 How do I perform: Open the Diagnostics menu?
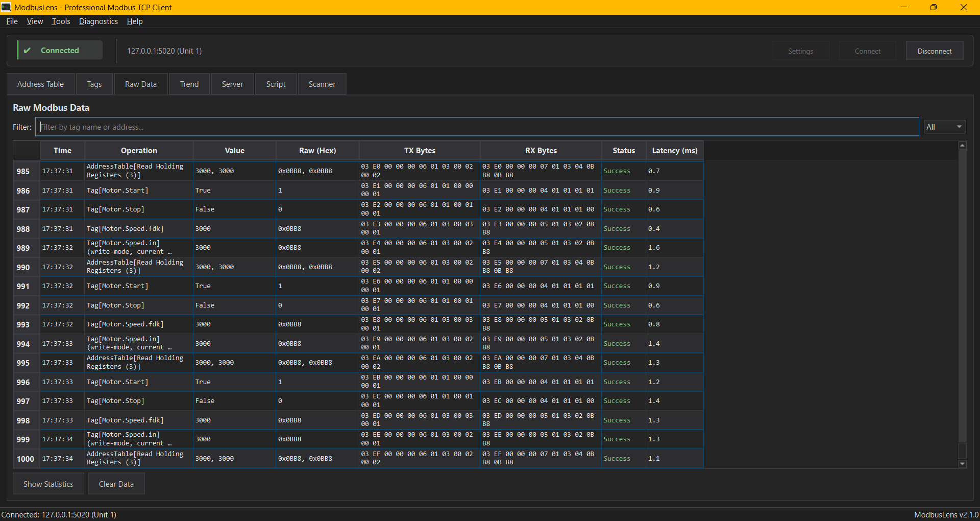pos(98,21)
